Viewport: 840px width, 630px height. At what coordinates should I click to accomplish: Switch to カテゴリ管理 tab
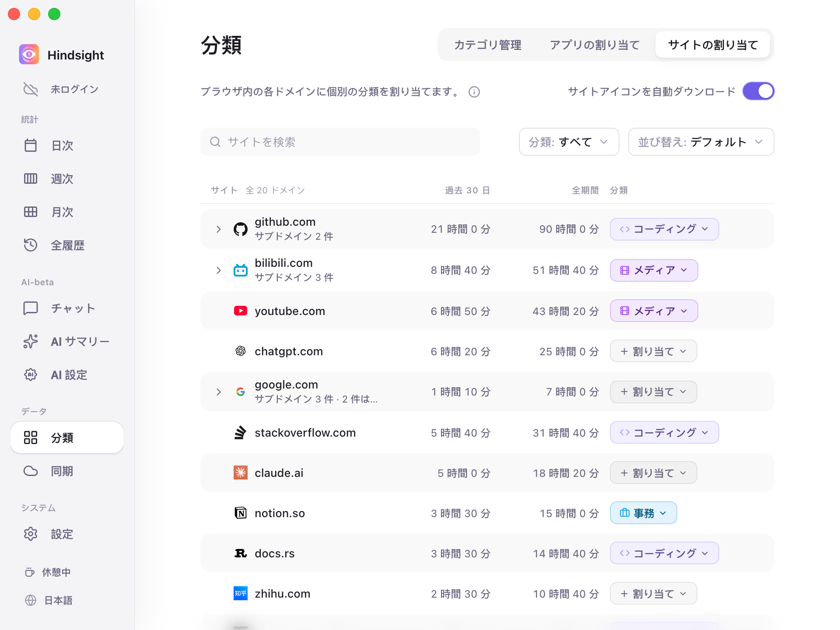point(488,45)
